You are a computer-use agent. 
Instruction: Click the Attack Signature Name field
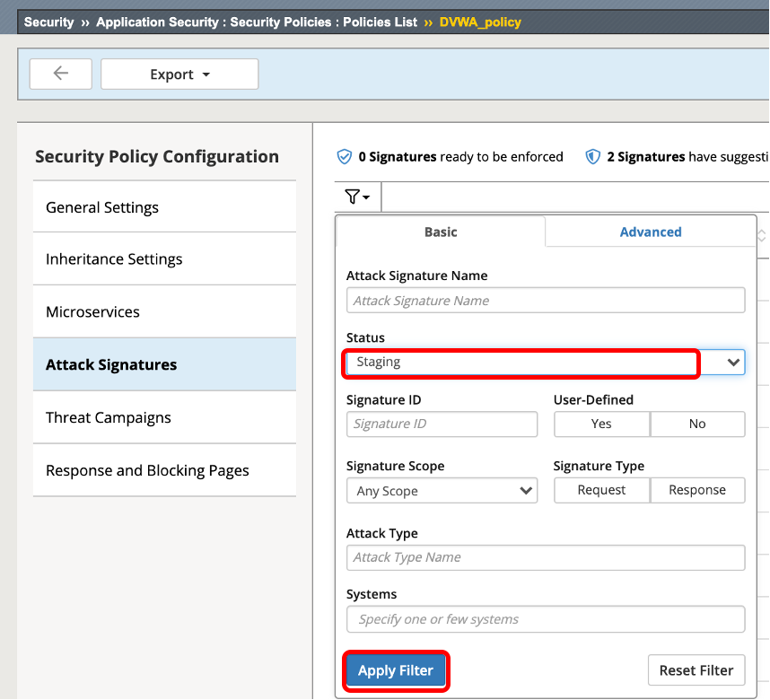(x=546, y=300)
